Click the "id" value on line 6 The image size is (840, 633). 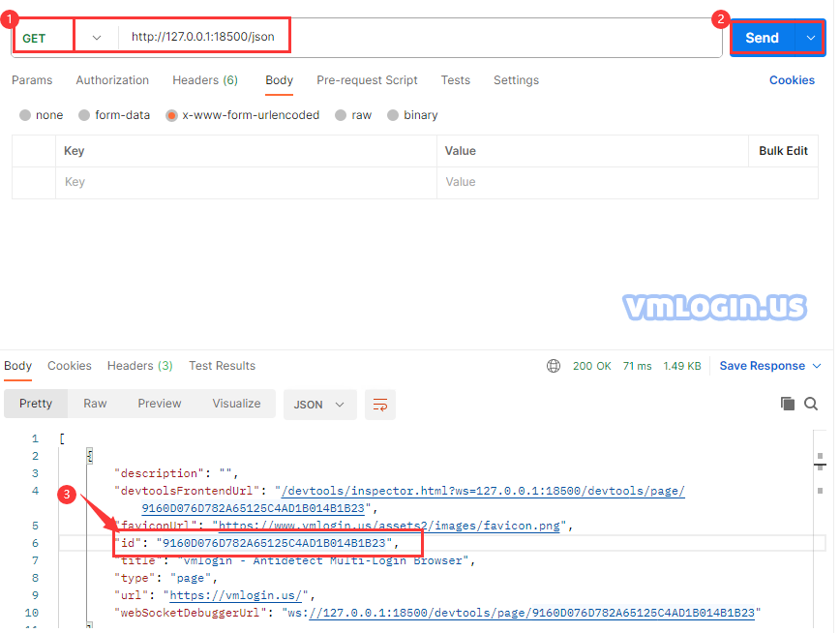coord(274,543)
